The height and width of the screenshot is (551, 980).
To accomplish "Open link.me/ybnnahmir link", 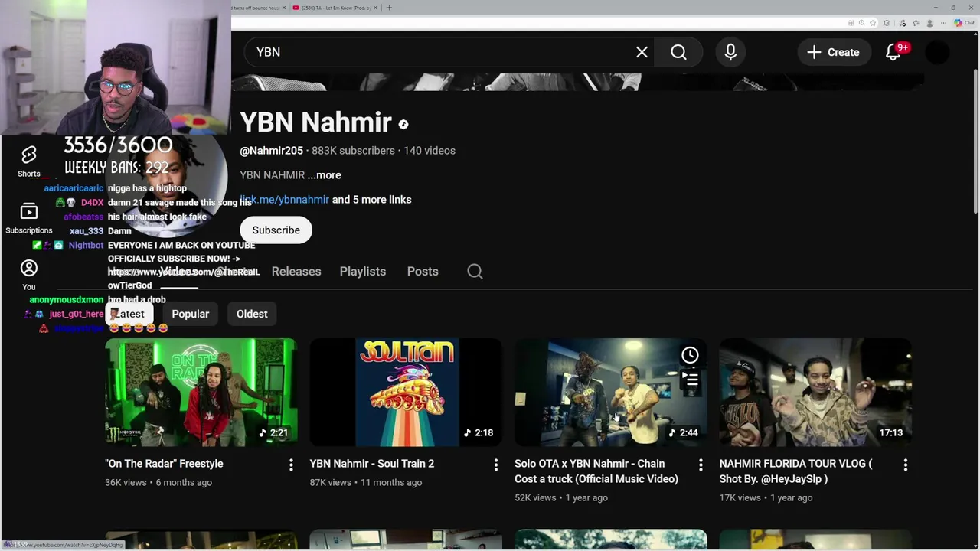I will tap(285, 200).
